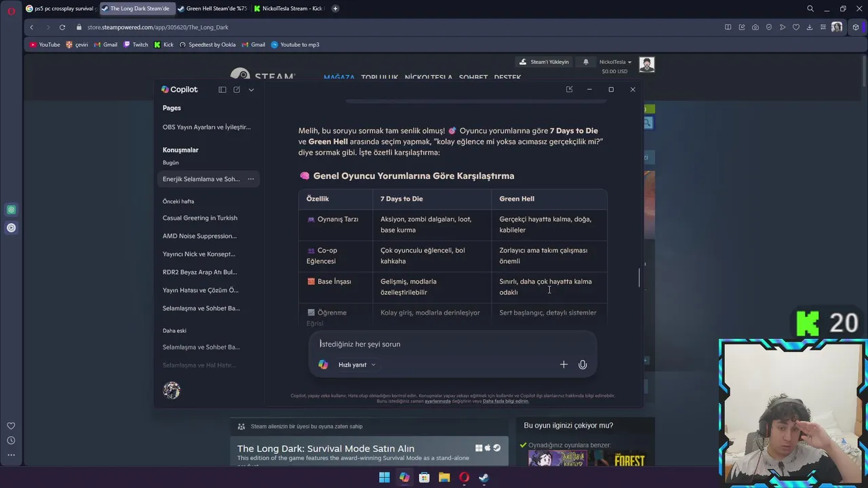868x488 pixels.
Task: Click the Copilot chat vertical scrollbar
Action: coord(638,278)
